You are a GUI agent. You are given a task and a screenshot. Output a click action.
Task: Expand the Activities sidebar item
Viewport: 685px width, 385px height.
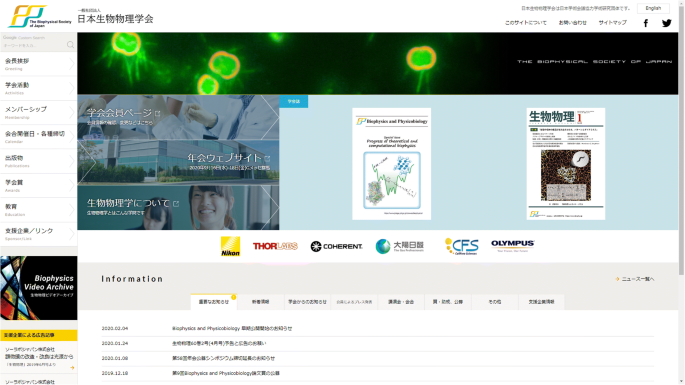(38, 88)
